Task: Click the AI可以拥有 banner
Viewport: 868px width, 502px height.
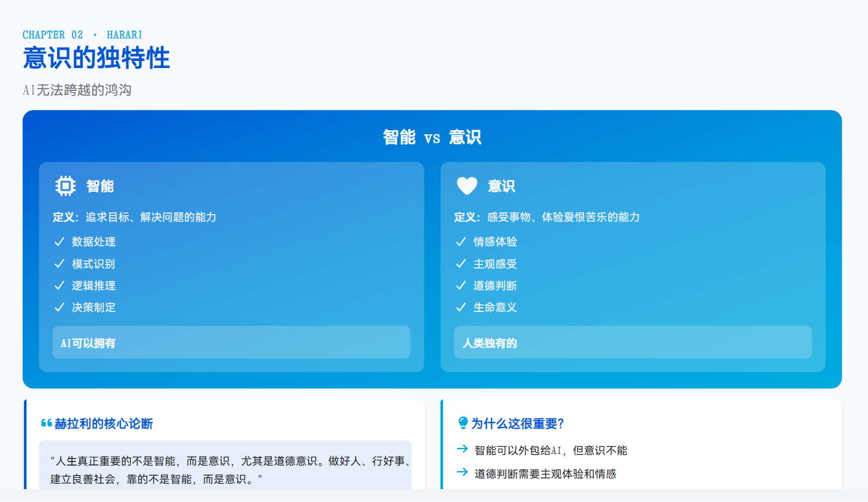Action: [x=231, y=342]
